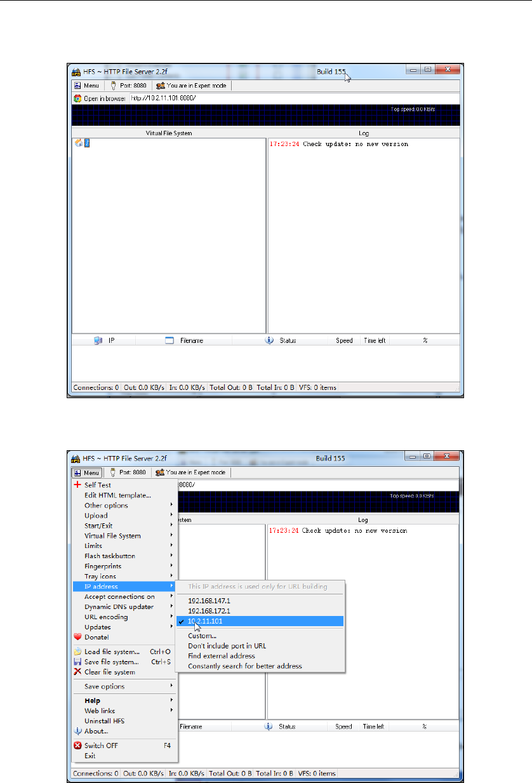Click Open in browser button

pos(100,98)
